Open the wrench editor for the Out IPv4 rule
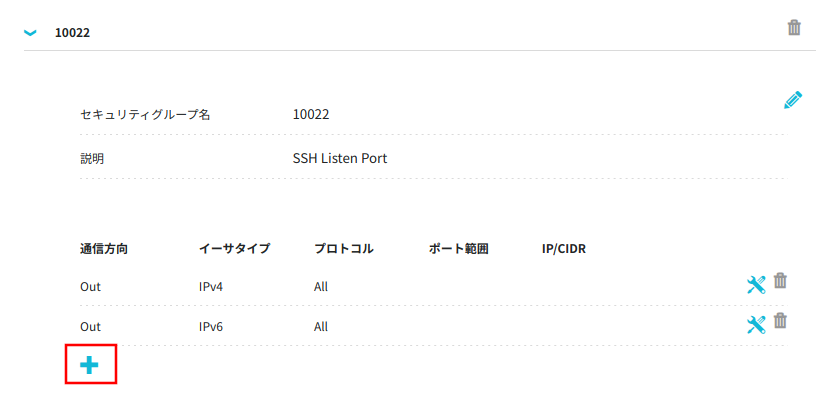Image resolution: width=831 pixels, height=397 pixels. coord(756,285)
